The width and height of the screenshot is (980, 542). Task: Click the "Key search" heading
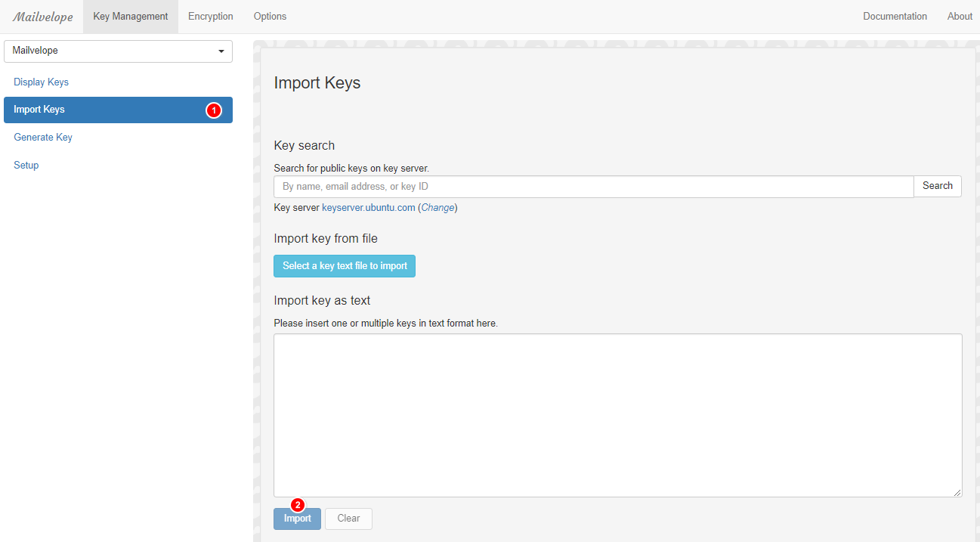(x=305, y=146)
